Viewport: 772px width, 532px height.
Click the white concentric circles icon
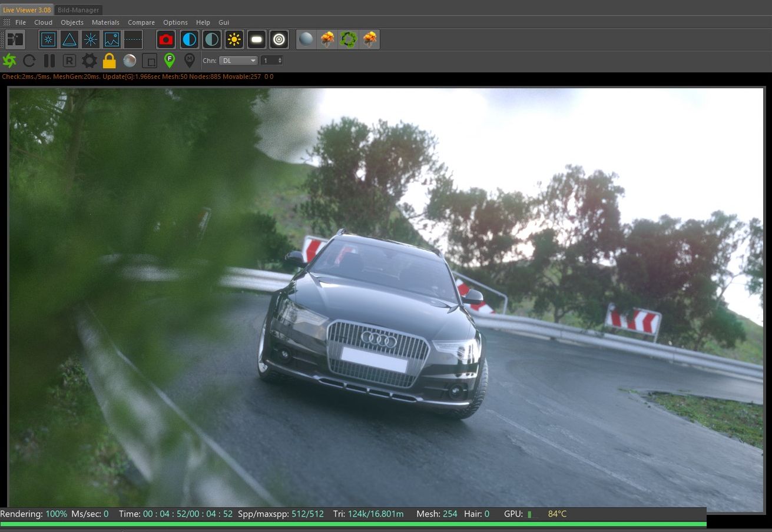(x=279, y=39)
